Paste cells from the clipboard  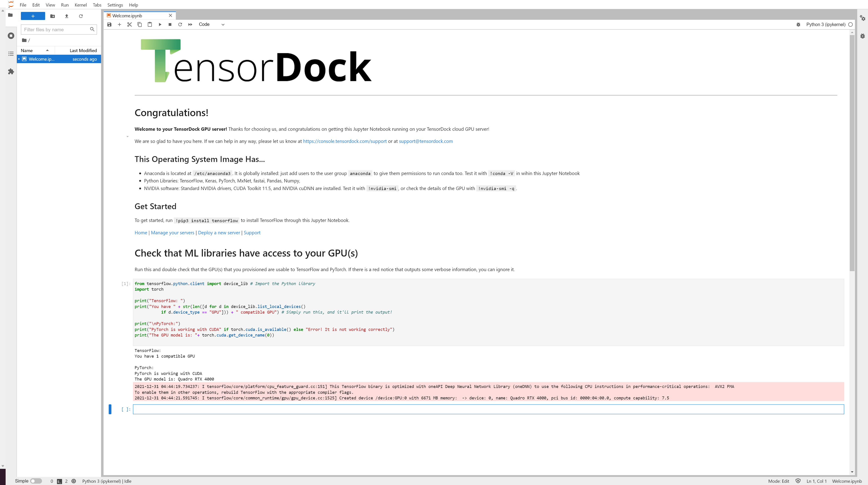(150, 24)
